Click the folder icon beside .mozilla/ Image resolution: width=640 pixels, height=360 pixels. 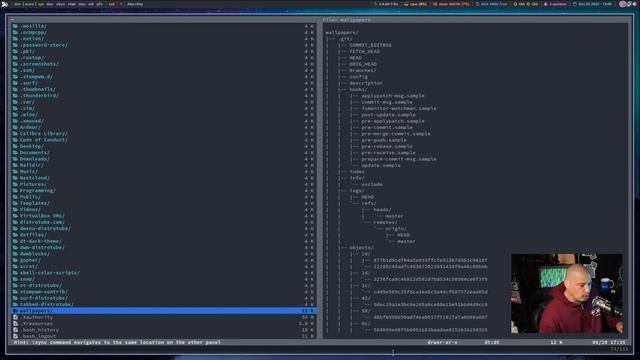pos(15,26)
